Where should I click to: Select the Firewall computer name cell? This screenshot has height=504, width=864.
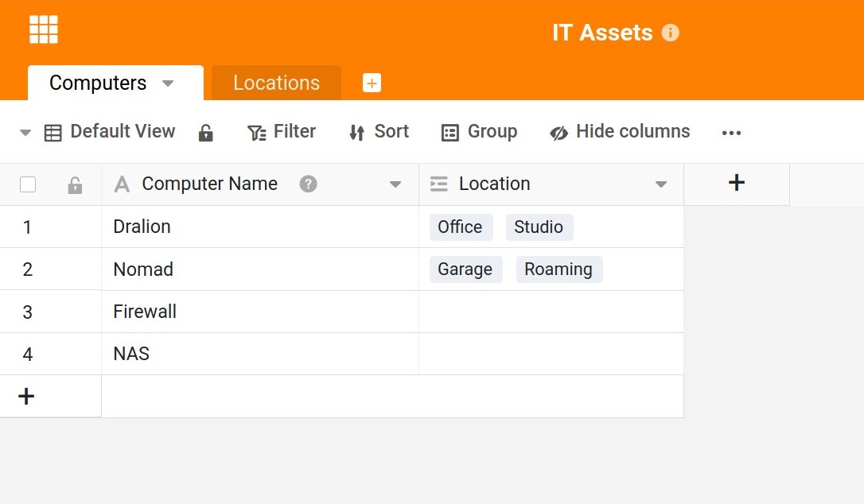259,312
